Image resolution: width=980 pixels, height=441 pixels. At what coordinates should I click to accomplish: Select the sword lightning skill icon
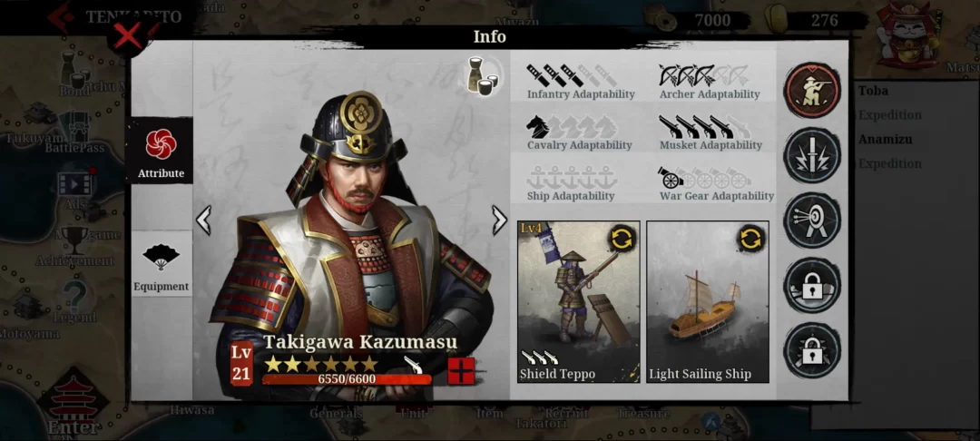[x=812, y=155]
